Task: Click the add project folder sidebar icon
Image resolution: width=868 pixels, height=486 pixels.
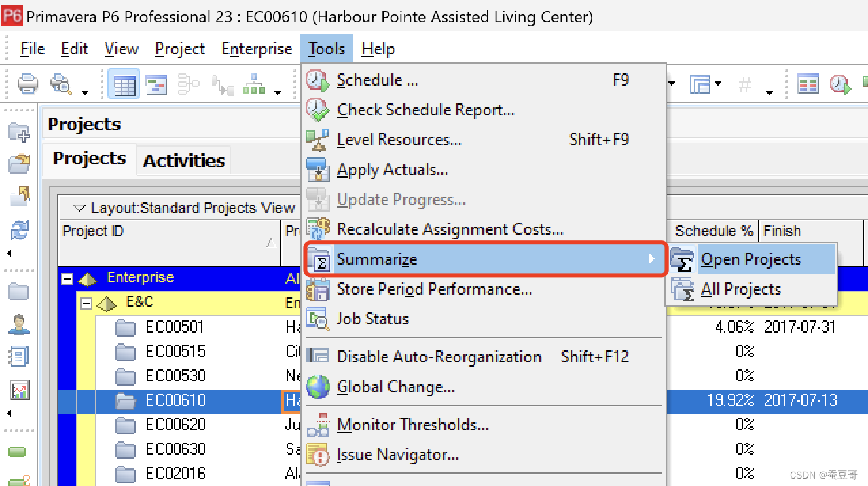Action: tap(19, 132)
